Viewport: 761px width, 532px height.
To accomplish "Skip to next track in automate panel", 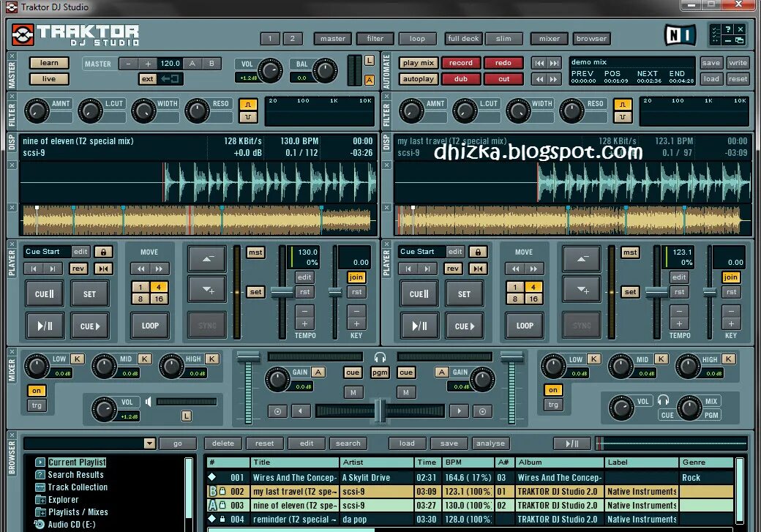I will 554,63.
